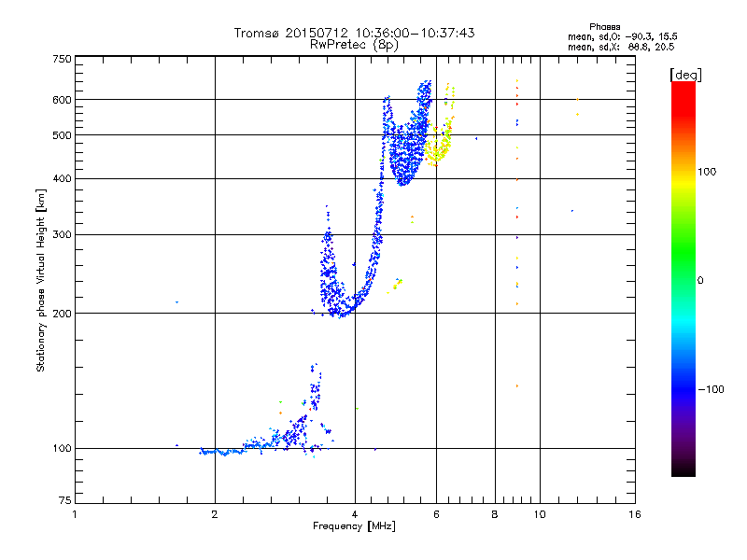Click the 'Frequency [MHz]' axis label
747x560 pixels.
point(354,526)
